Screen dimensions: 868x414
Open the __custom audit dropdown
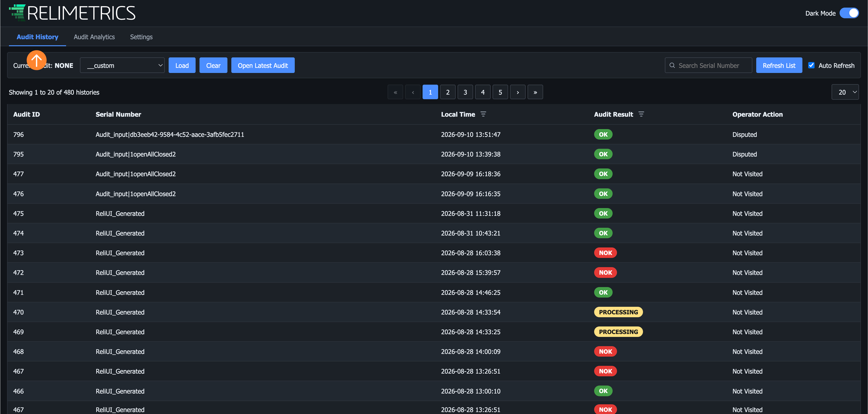coord(122,65)
